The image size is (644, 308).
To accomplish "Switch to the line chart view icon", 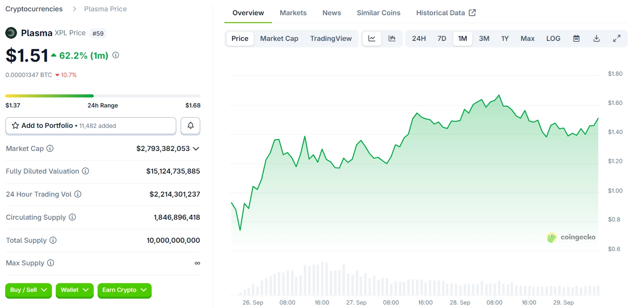I will tap(372, 38).
